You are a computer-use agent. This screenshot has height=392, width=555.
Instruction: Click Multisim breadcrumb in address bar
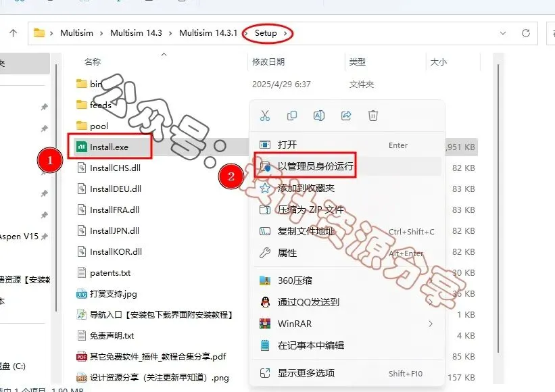(77, 33)
